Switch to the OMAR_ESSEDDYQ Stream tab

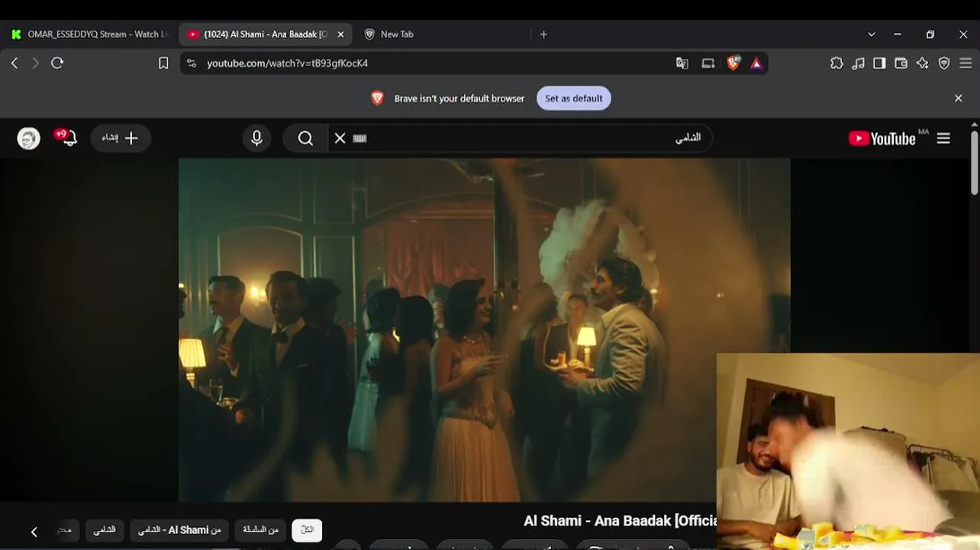pos(89,34)
